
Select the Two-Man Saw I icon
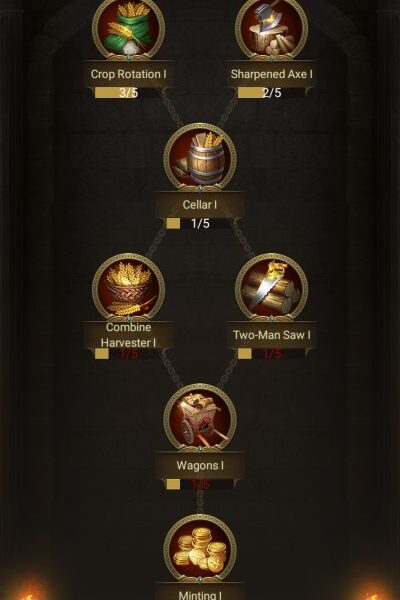(x=271, y=287)
